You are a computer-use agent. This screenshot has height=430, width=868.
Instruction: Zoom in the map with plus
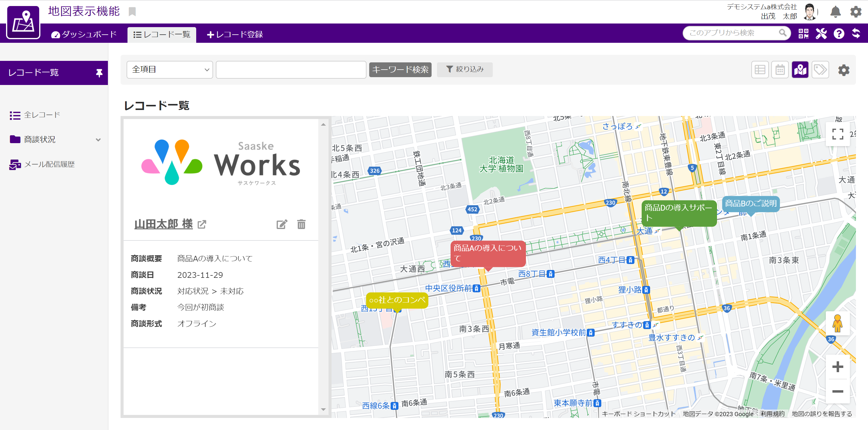pos(837,367)
